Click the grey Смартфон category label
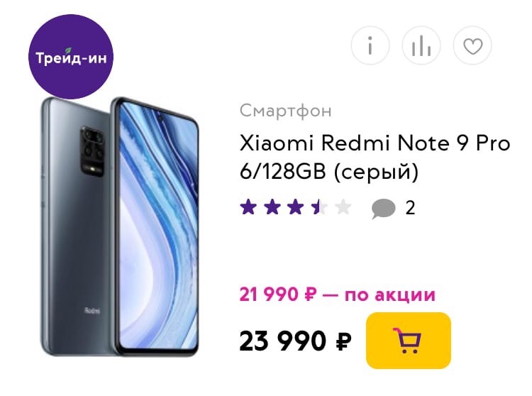Image resolution: width=532 pixels, height=396 pixels. coord(286,111)
